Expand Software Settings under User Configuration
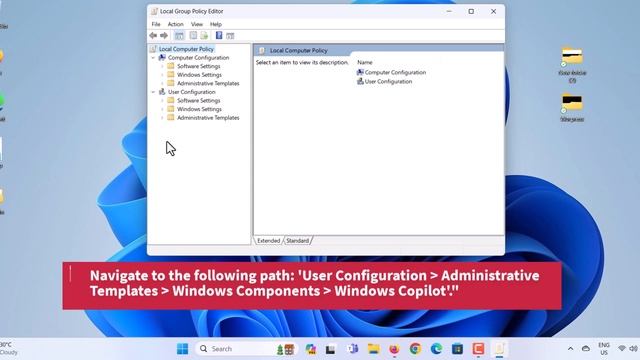This screenshot has height=360, width=640. click(162, 100)
